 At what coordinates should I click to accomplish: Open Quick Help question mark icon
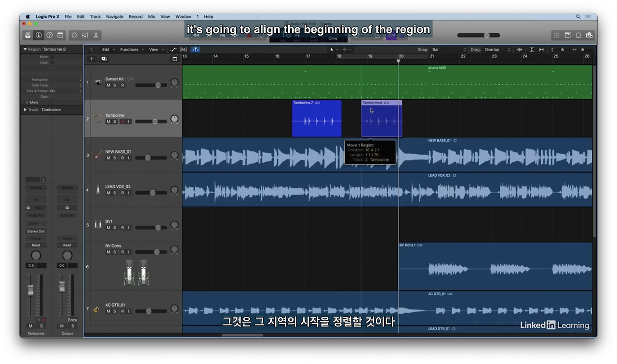click(x=49, y=35)
